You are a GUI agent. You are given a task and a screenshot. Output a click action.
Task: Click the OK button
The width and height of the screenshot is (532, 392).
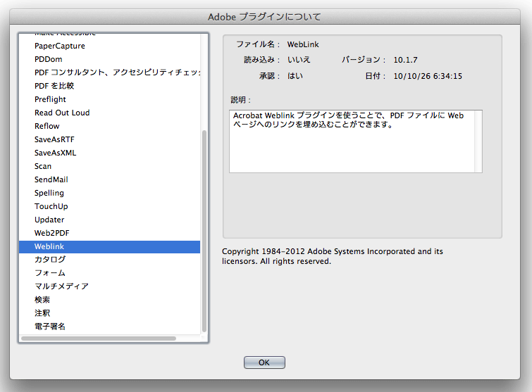click(x=264, y=362)
